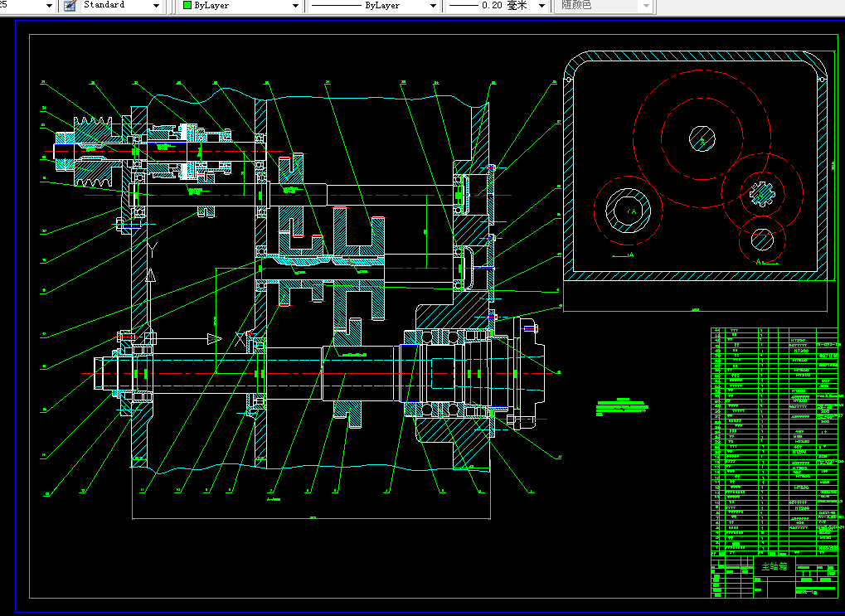Select hatched shaft circle inside largest gear
845x616 pixels.
(x=702, y=138)
